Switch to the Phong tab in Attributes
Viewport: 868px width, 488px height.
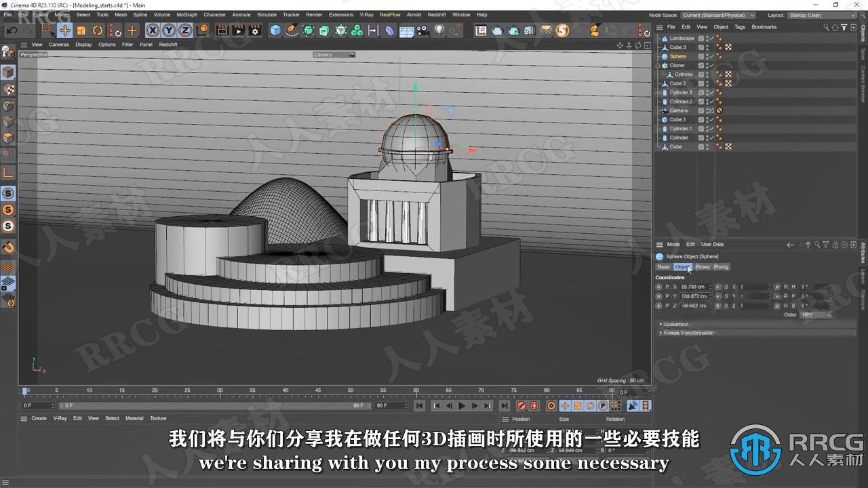(721, 267)
